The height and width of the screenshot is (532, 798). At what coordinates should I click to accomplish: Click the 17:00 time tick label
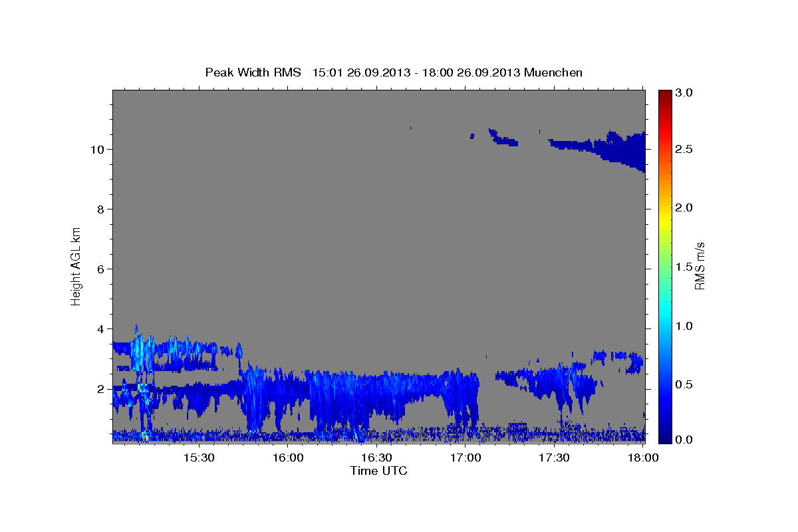pos(465,458)
